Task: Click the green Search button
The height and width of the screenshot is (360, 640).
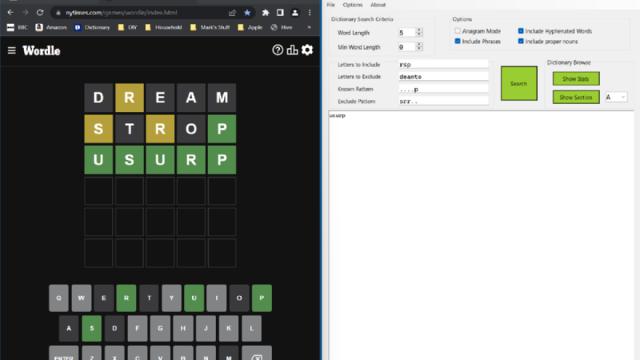Action: coord(519,83)
